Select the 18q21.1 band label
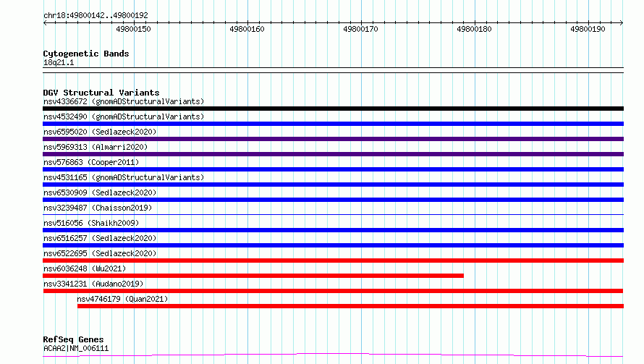 click(x=59, y=62)
